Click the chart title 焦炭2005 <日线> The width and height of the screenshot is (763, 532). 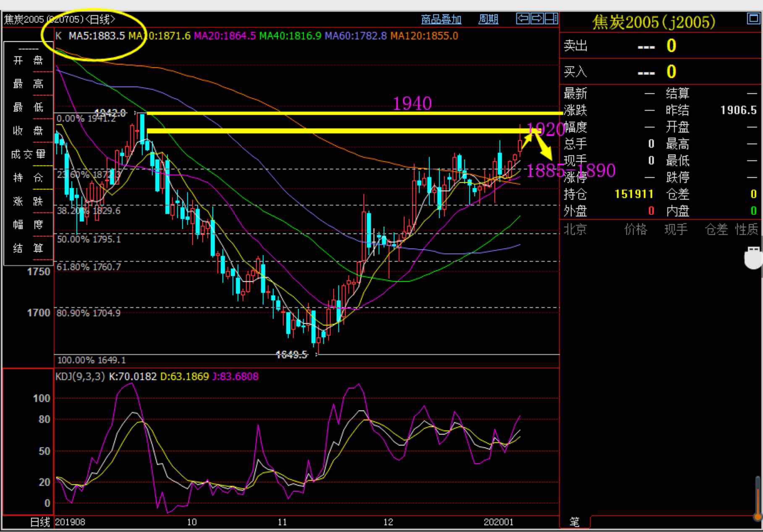pyautogui.click(x=59, y=20)
